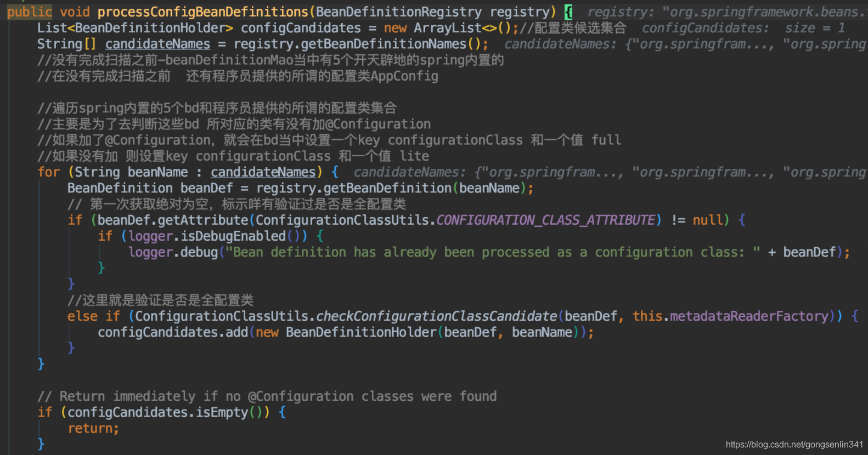Click the "new" keyword before ArrayList
The image size is (868, 455).
(x=395, y=28)
